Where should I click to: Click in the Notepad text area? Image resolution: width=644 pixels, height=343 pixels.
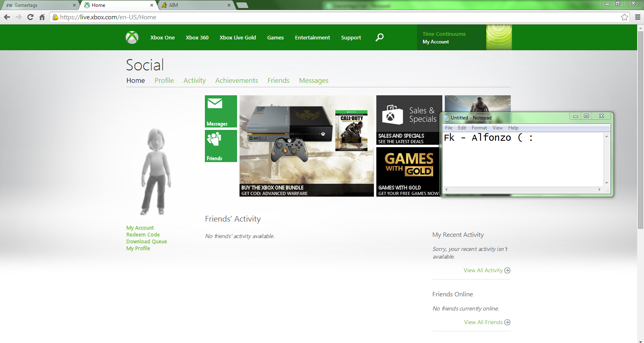click(523, 159)
